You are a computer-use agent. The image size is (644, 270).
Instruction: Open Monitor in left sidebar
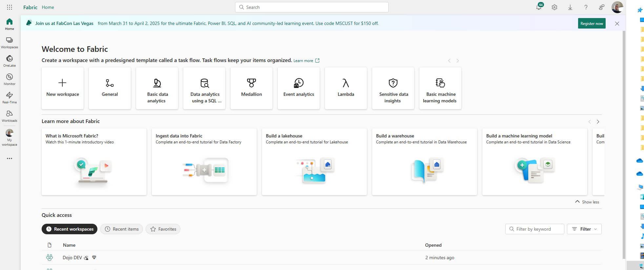coord(10,79)
